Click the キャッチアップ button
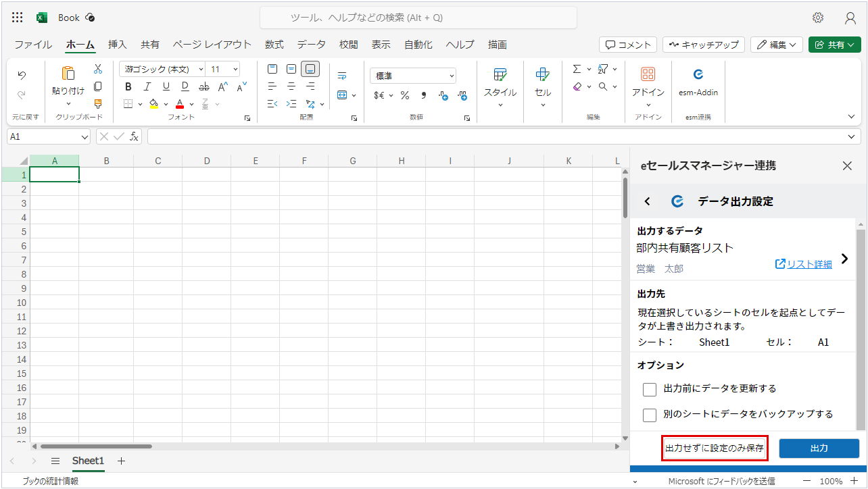 [x=704, y=45]
